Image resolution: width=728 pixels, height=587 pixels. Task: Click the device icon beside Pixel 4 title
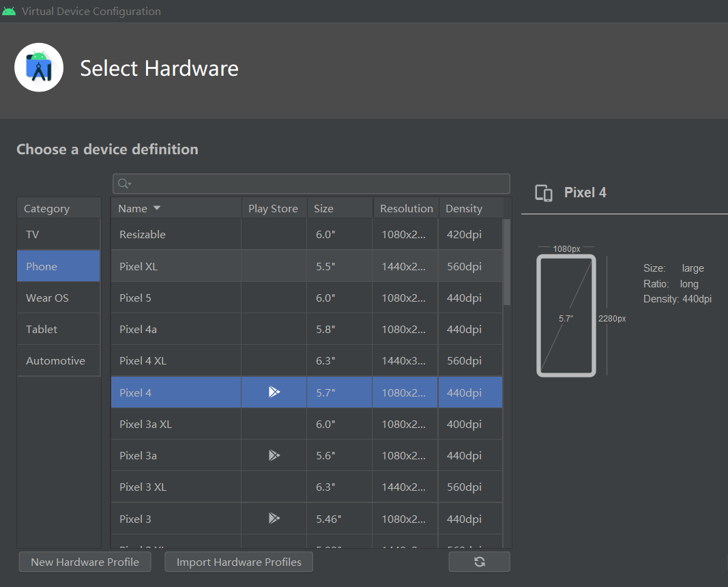click(544, 192)
